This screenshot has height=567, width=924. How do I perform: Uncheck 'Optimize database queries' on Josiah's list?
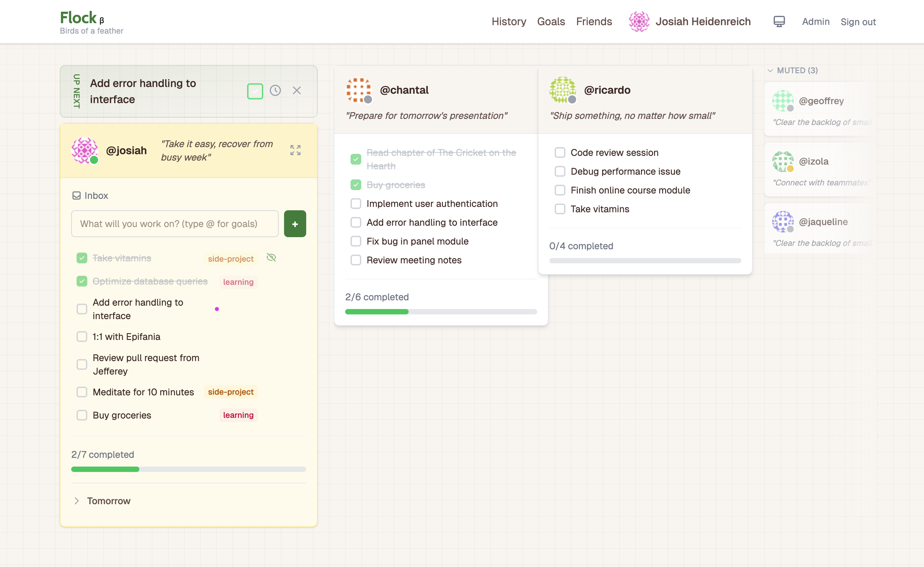(x=82, y=281)
